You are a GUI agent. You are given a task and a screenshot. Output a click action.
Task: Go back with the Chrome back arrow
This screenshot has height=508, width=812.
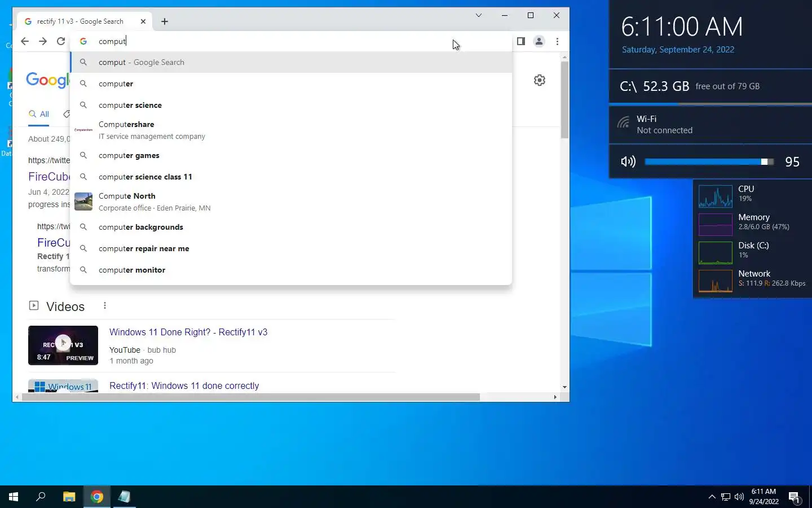pyautogui.click(x=25, y=41)
